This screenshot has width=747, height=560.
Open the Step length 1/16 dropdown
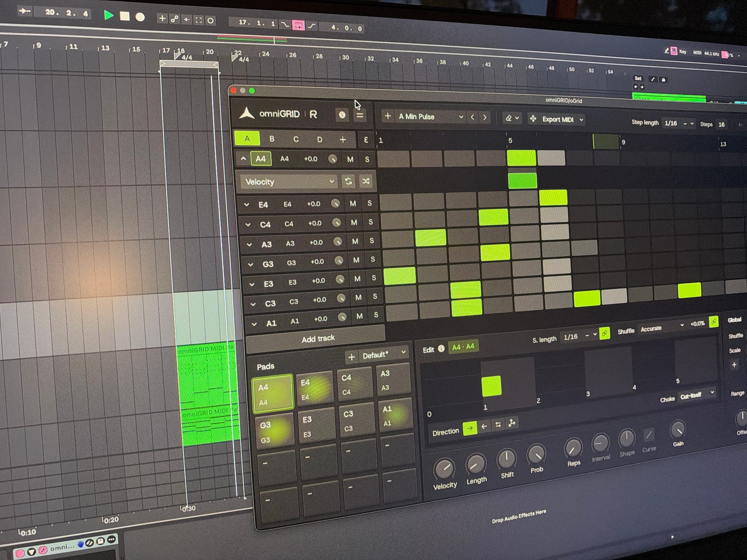(x=679, y=123)
